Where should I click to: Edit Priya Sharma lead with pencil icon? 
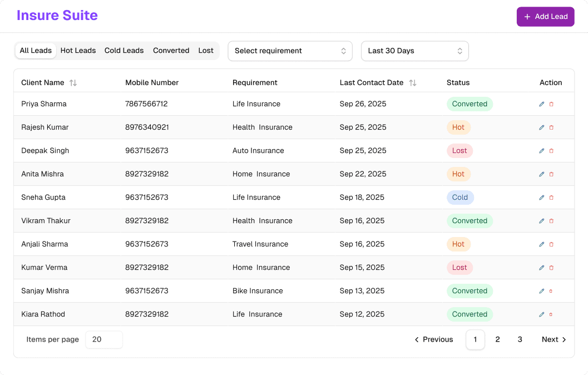(x=541, y=104)
